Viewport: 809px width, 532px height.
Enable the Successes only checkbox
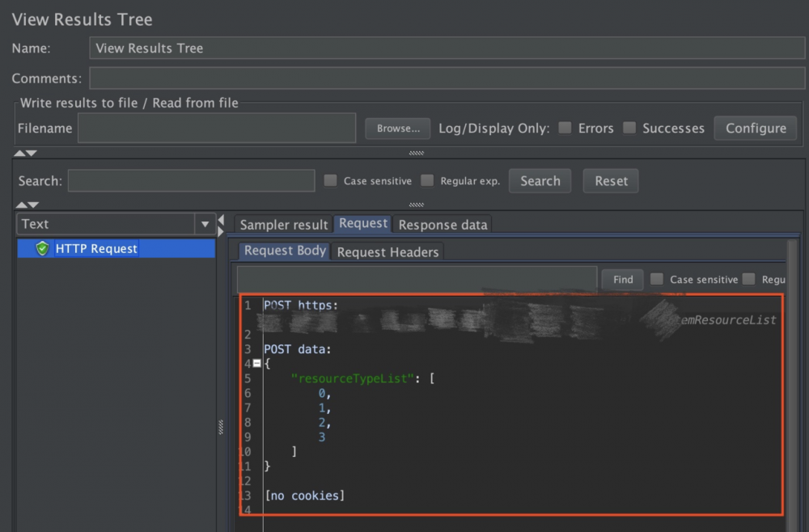pyautogui.click(x=629, y=128)
